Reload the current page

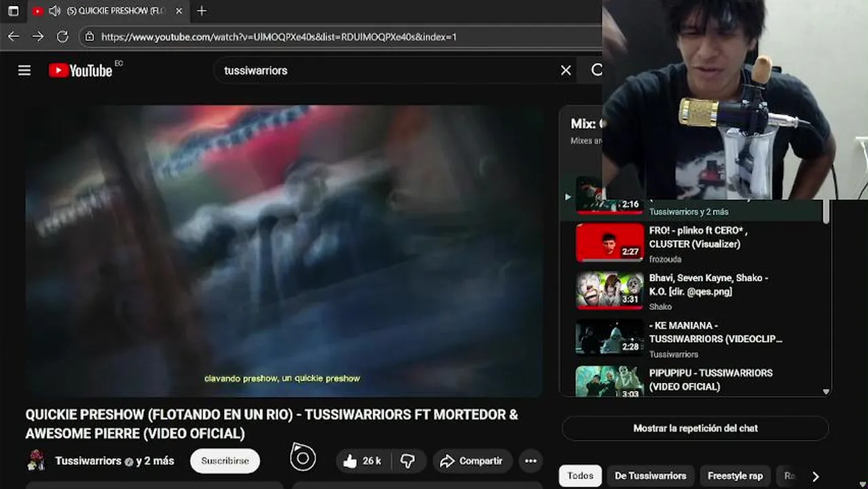pos(62,37)
